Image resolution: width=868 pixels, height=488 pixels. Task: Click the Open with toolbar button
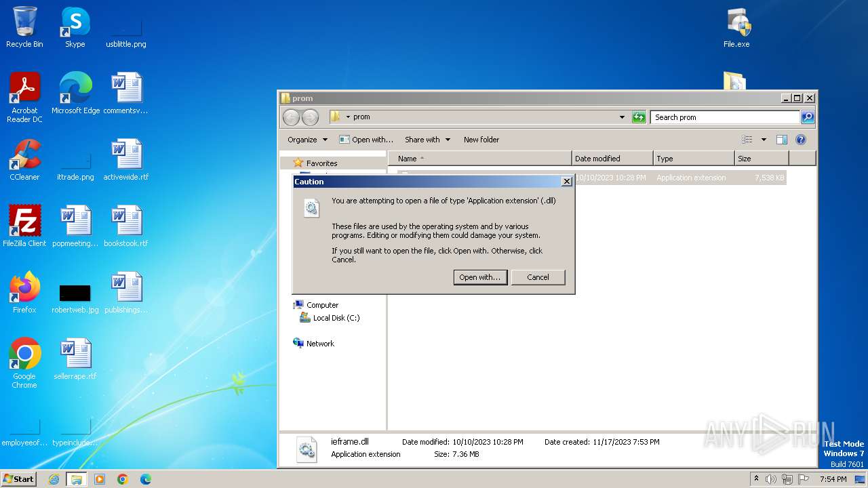(366, 140)
